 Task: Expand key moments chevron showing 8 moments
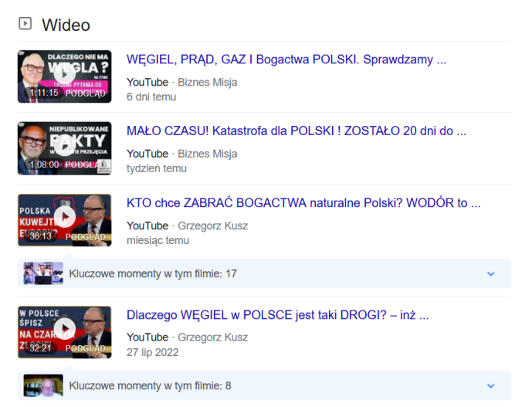click(x=490, y=385)
